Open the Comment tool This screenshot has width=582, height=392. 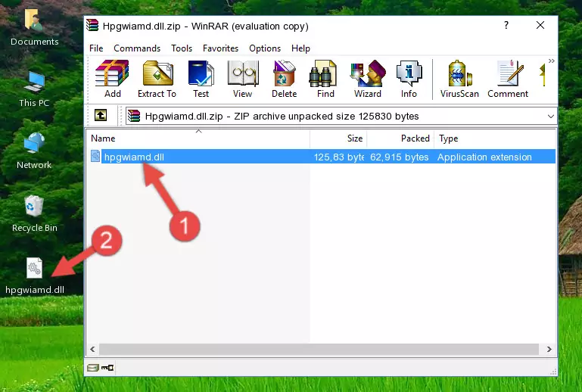click(x=508, y=79)
